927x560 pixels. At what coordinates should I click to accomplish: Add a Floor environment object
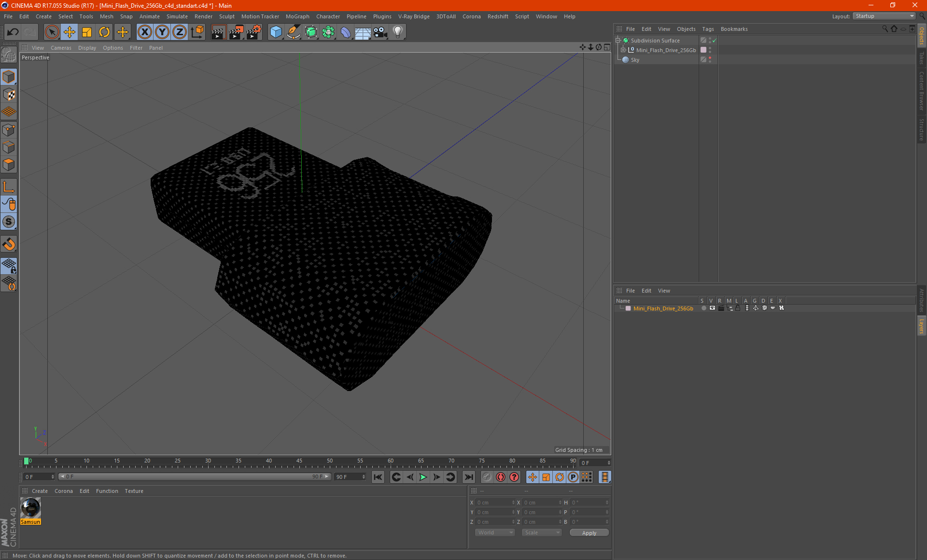point(363,32)
